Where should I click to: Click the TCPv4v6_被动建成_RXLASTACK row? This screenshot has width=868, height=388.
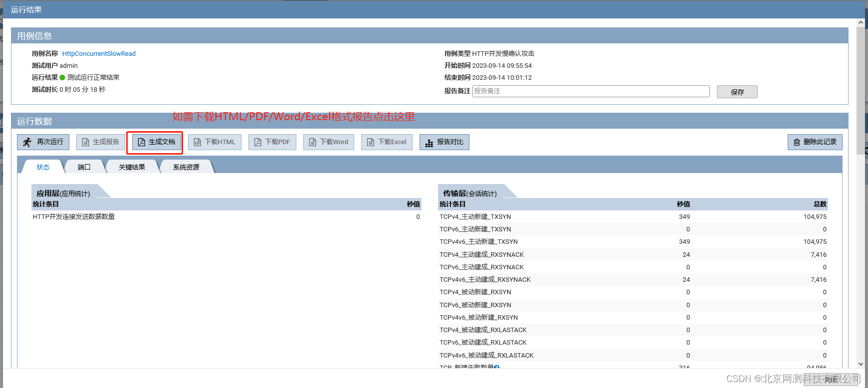pos(633,356)
